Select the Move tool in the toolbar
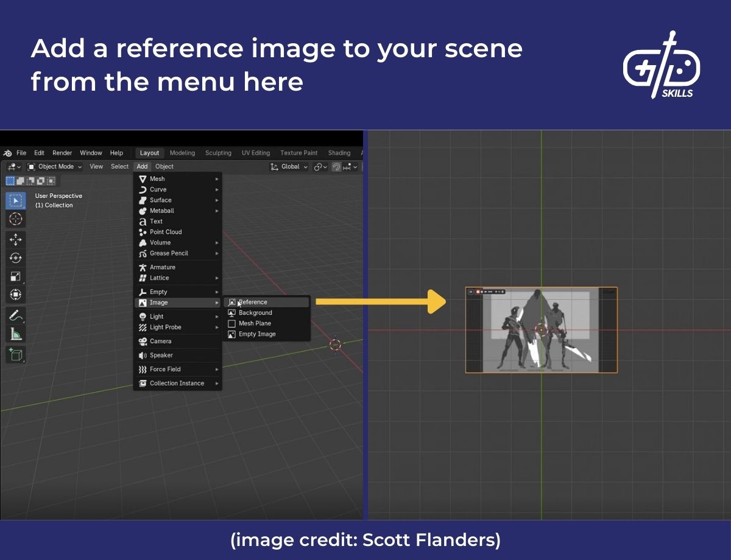 click(x=15, y=239)
